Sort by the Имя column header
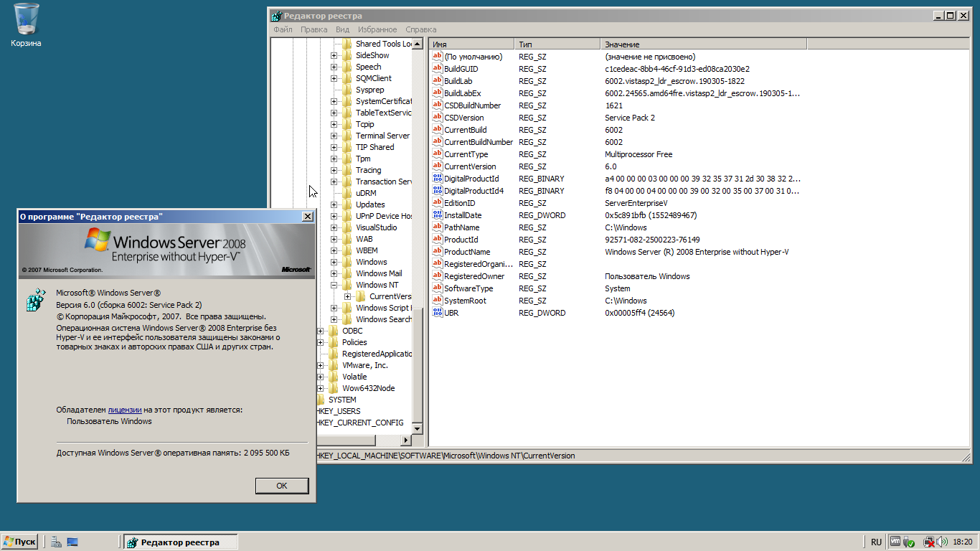This screenshot has height=551, width=980. (471, 44)
